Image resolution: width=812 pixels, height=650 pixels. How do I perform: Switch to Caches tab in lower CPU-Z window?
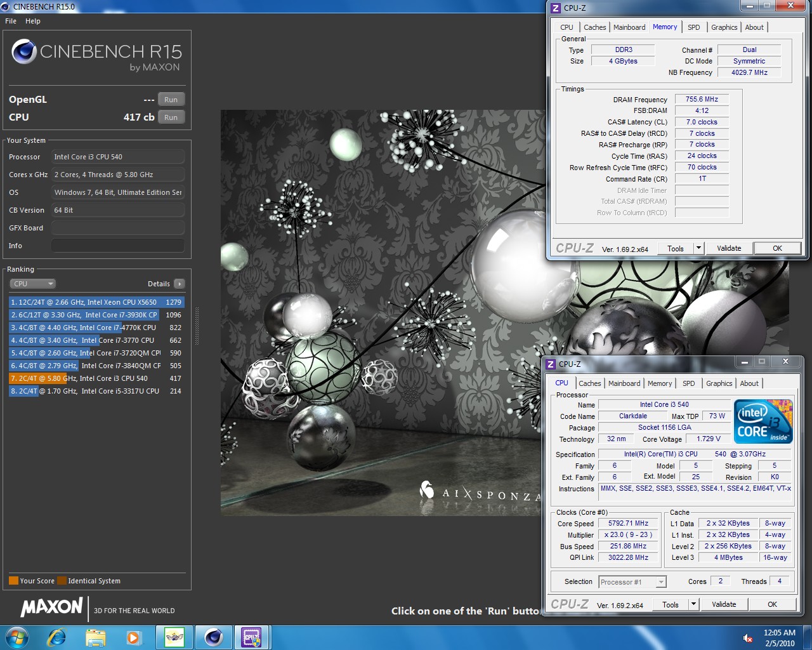click(590, 383)
